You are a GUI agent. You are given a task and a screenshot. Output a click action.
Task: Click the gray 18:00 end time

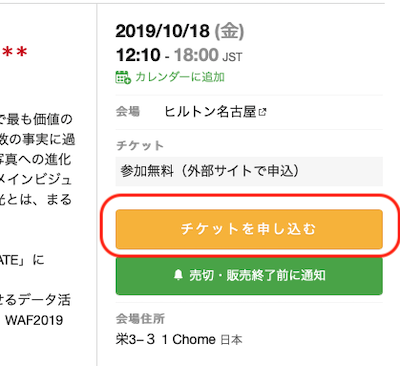coord(196,55)
